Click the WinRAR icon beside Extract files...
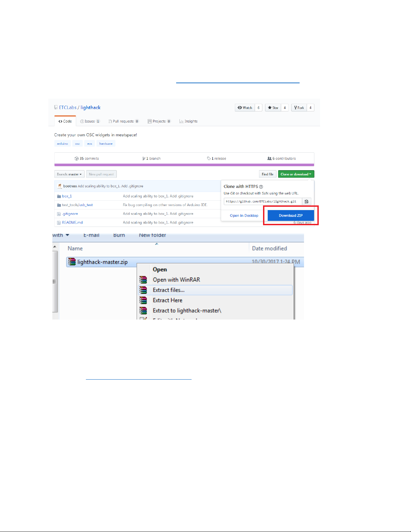This screenshot has height=532, width=411. click(x=143, y=290)
